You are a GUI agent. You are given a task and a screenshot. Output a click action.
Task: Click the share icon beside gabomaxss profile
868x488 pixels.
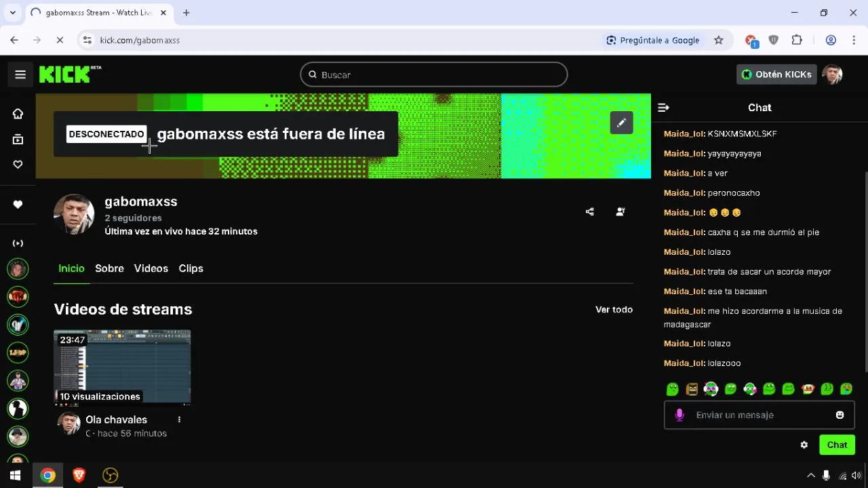pyautogui.click(x=589, y=211)
